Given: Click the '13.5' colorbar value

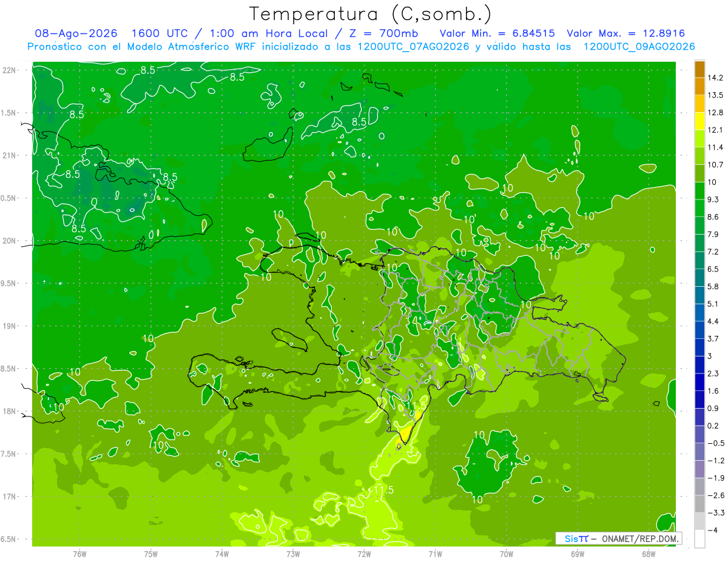Looking at the screenshot, I should pos(715,95).
